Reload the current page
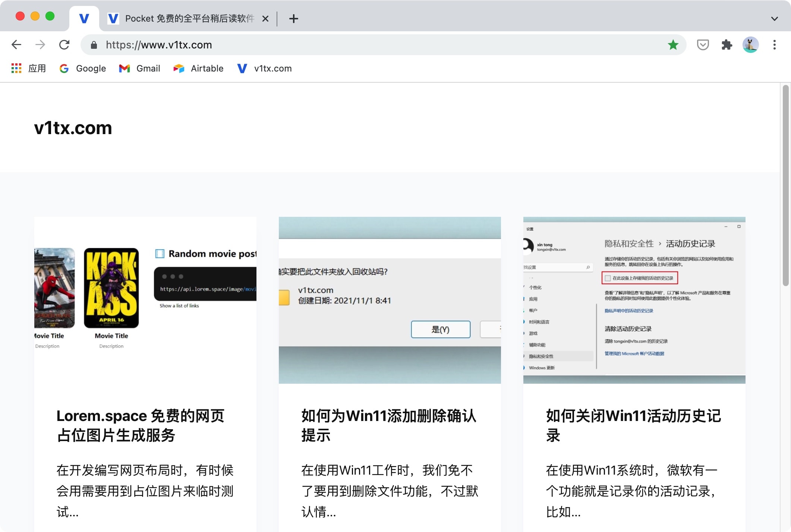 point(64,45)
